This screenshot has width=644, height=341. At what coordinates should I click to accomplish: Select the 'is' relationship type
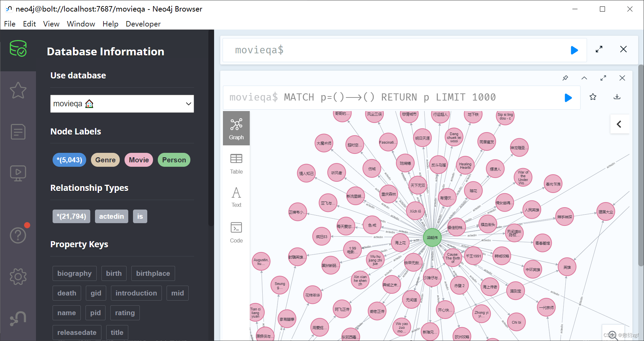click(140, 216)
